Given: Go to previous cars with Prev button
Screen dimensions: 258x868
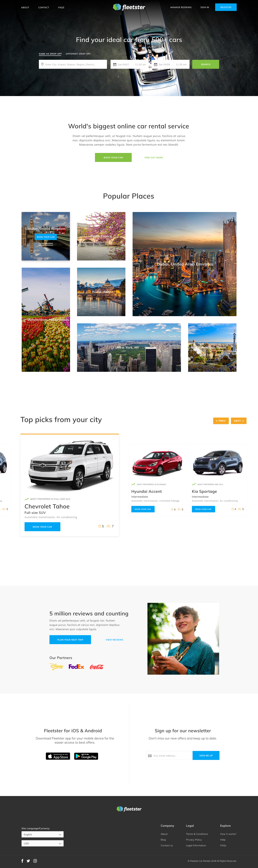Looking at the screenshot, I should click(221, 421).
